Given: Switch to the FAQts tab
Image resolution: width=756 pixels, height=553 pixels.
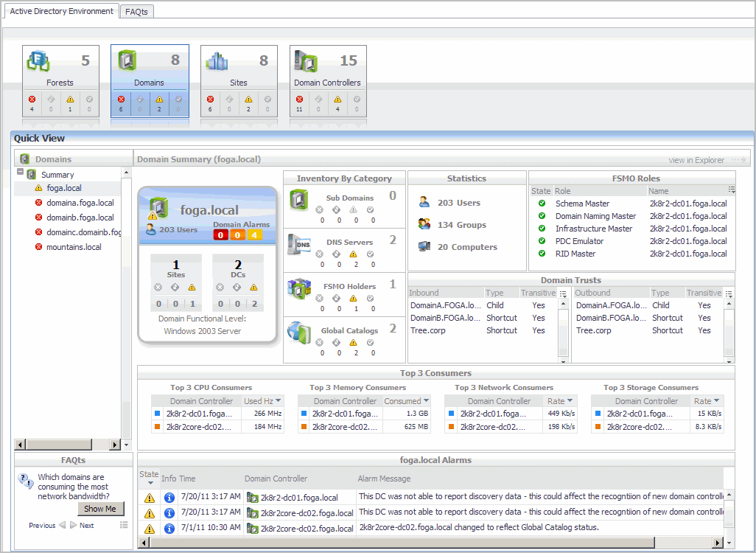Looking at the screenshot, I should point(136,12).
